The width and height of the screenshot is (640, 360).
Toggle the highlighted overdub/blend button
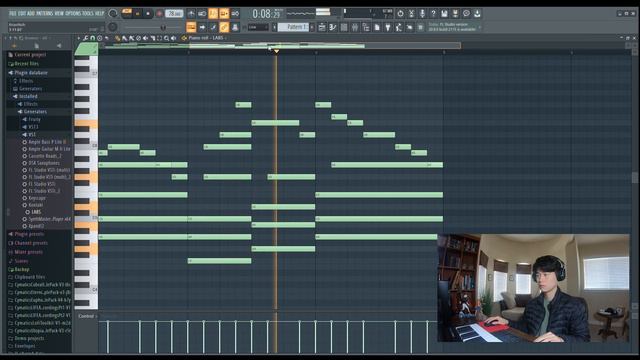[x=224, y=13]
